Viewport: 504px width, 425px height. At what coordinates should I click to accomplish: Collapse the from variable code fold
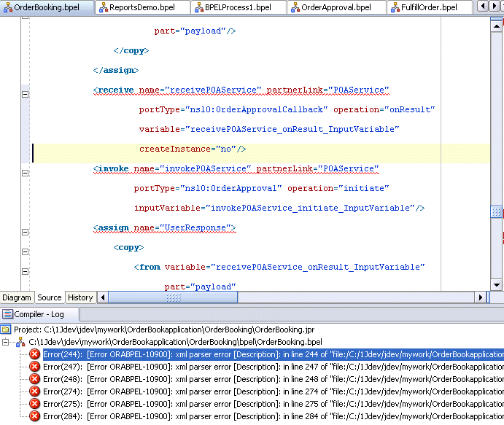[25, 271]
